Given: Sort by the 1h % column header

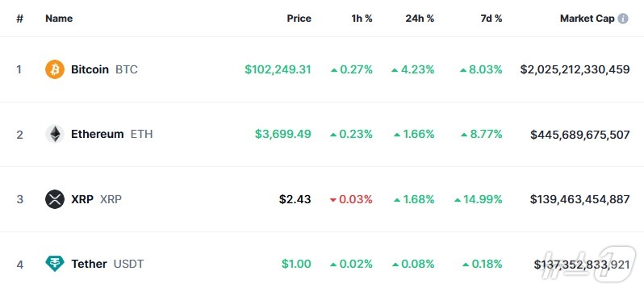Looking at the screenshot, I should pyautogui.click(x=362, y=19).
